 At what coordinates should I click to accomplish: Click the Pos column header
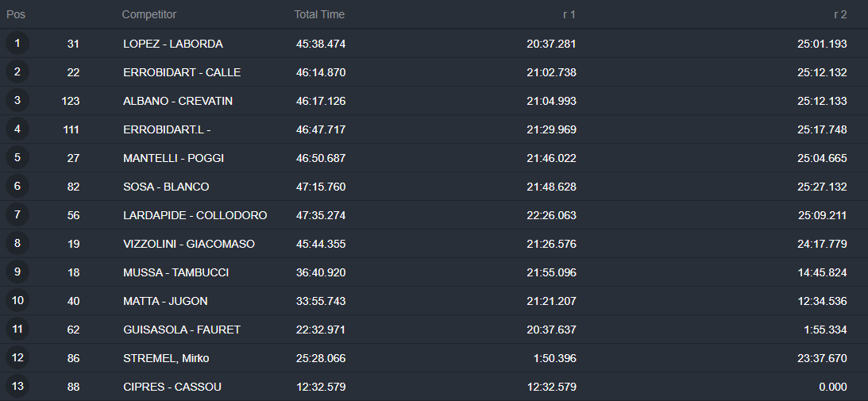click(x=16, y=14)
